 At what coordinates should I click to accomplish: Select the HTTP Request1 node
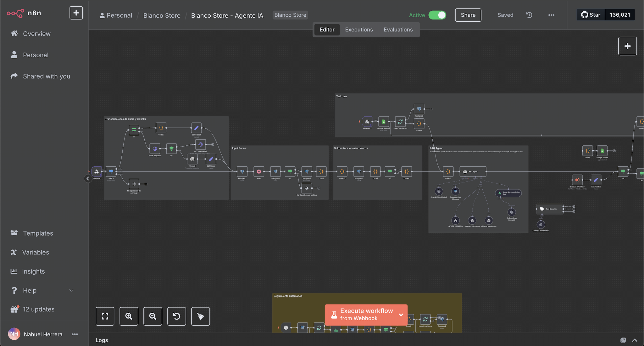[155, 148]
